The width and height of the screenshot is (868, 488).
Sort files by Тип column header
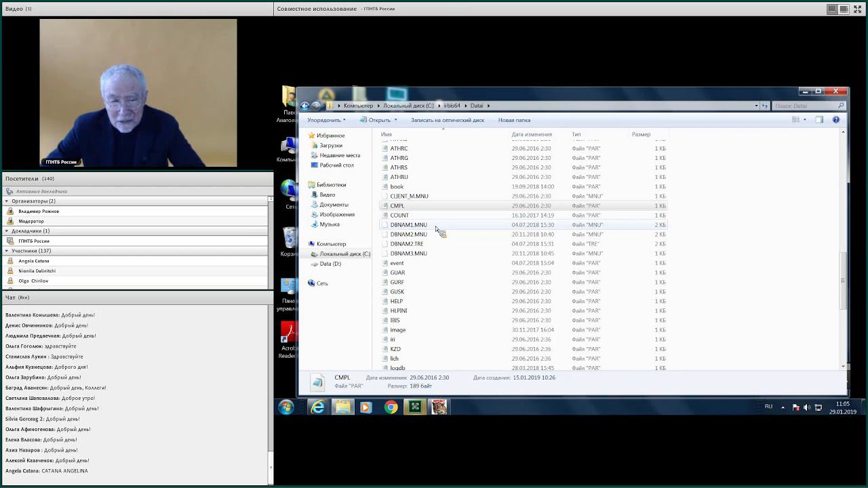[576, 134]
